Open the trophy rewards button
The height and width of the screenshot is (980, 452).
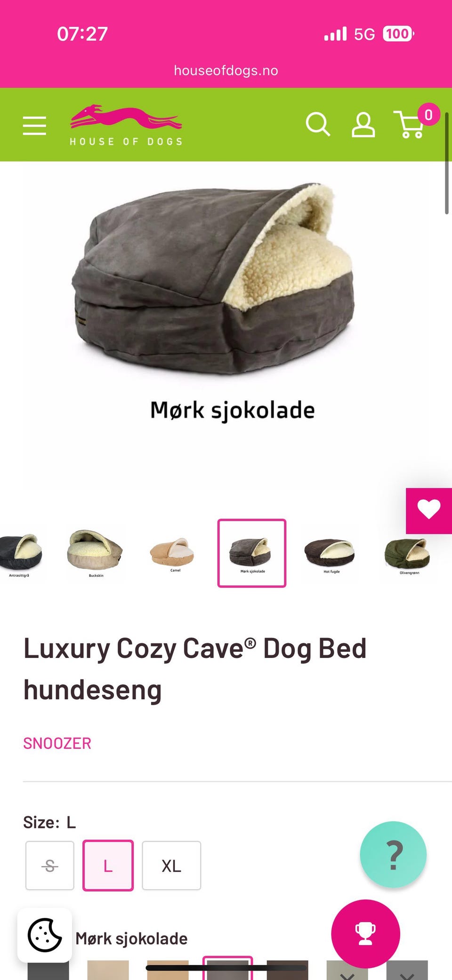pyautogui.click(x=365, y=933)
